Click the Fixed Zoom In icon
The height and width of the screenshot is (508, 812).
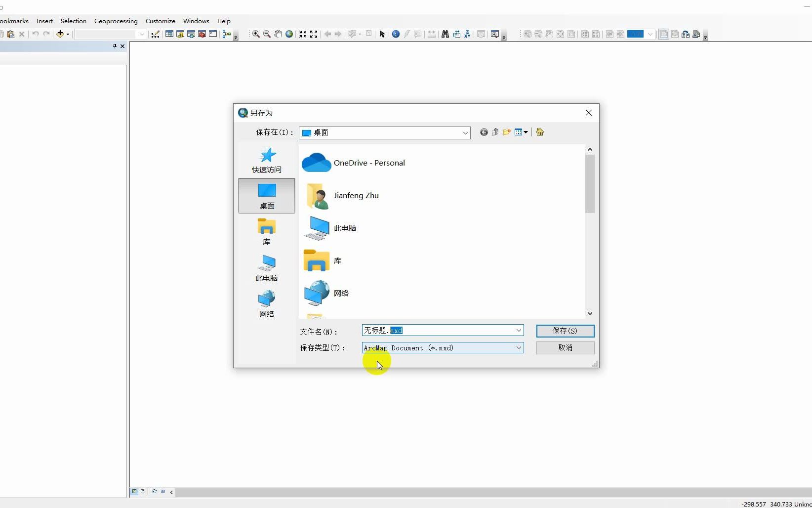pos(303,34)
